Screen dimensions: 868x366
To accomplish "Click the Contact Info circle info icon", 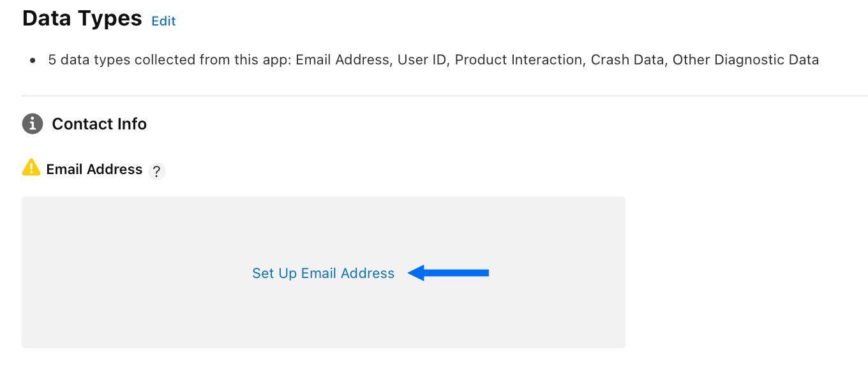I will 33,124.
